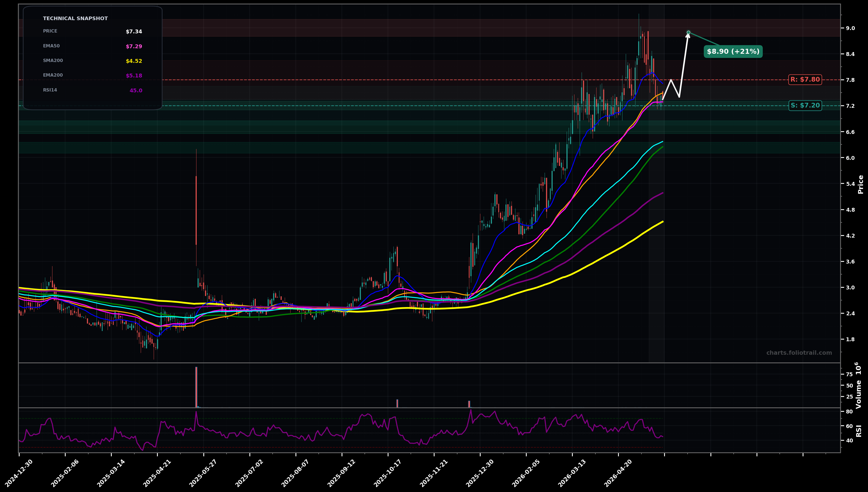The width and height of the screenshot is (868, 492).
Task: Click the 2025-10-17 date axis label
Action: click(388, 473)
